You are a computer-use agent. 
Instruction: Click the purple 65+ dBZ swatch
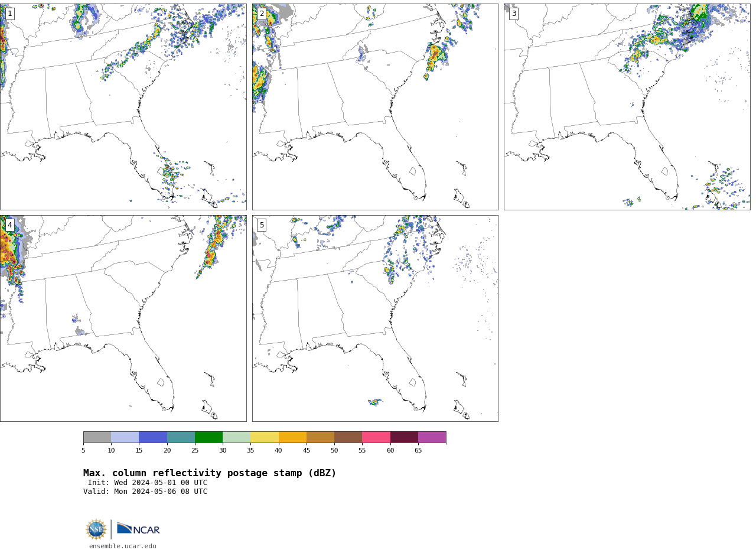point(432,437)
